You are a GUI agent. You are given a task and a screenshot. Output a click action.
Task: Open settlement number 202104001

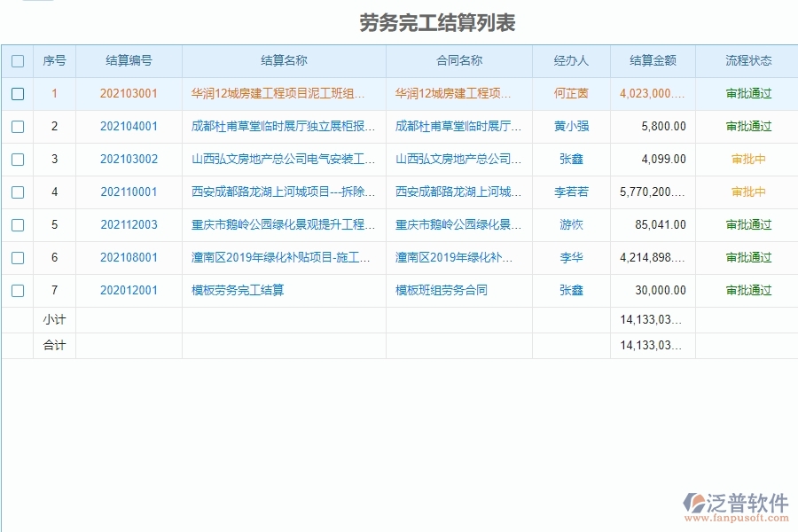[x=127, y=126]
